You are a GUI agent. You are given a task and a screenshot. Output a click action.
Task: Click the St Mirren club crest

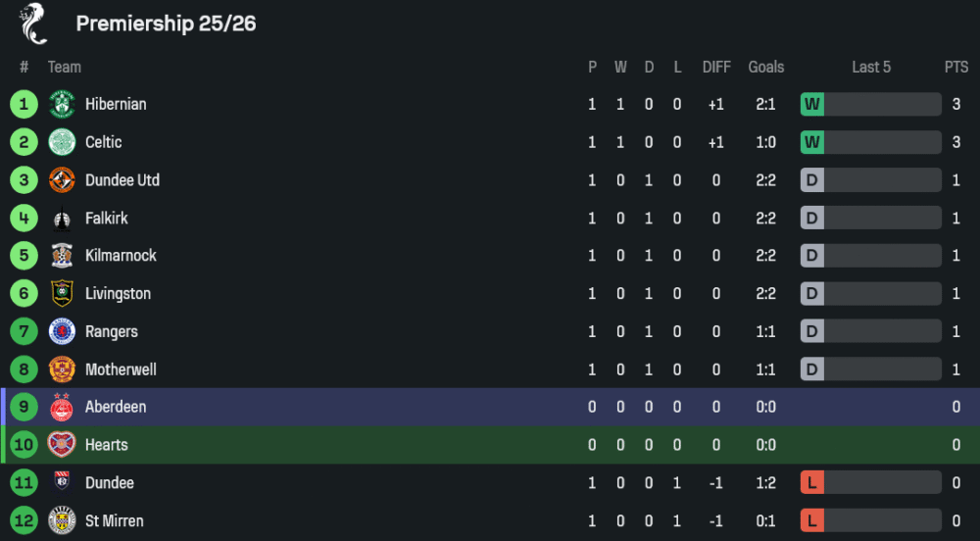(x=62, y=520)
